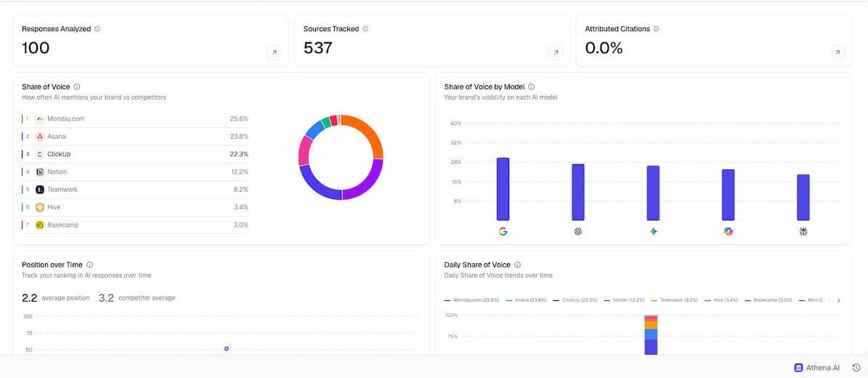Viewport: 868px width, 378px height.
Task: Click info icon beside Share of Voice by Model
Action: (x=532, y=87)
